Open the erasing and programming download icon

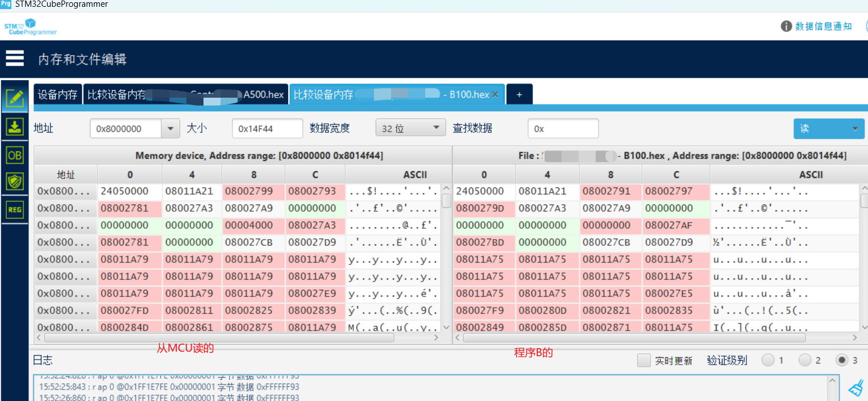click(15, 127)
